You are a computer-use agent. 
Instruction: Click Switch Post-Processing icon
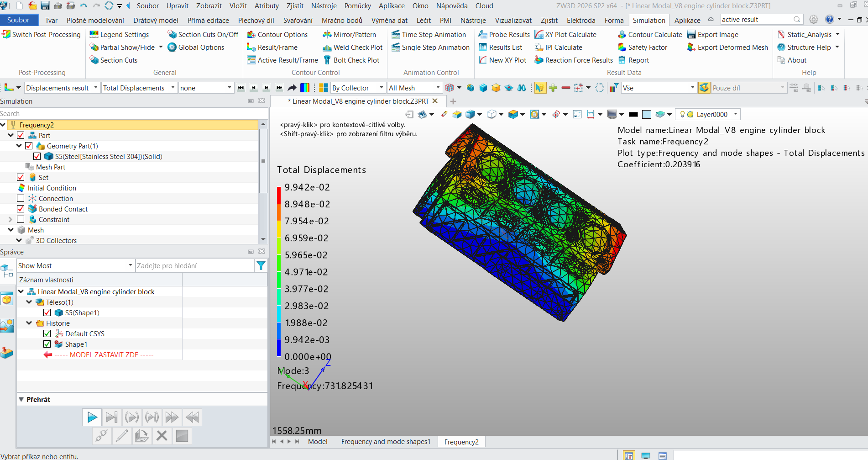(6, 34)
